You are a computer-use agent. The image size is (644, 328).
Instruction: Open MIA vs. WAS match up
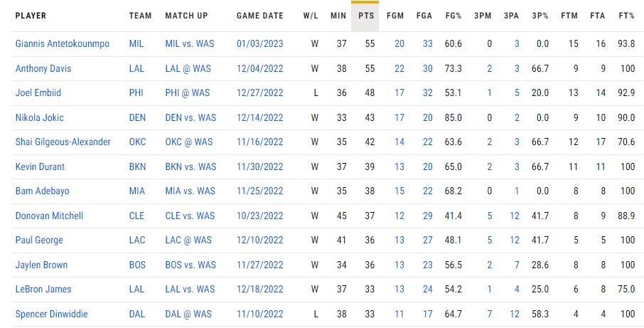pos(190,191)
